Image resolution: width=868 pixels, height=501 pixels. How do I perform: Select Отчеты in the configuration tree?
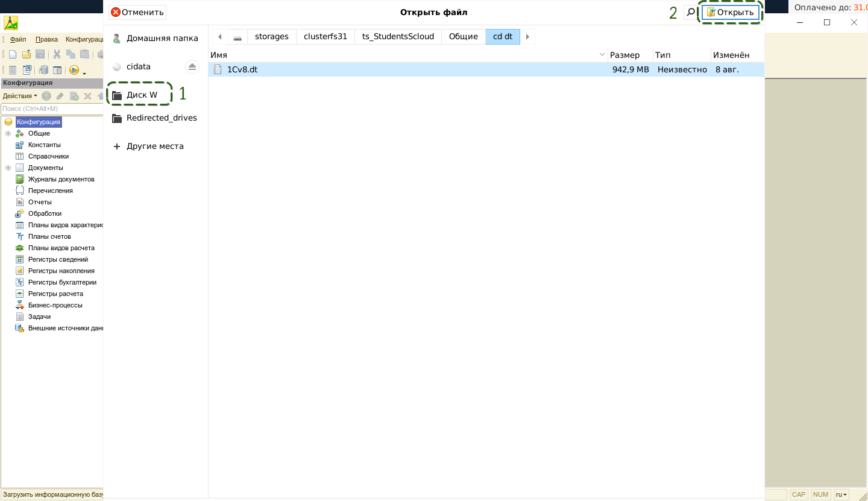click(x=40, y=202)
